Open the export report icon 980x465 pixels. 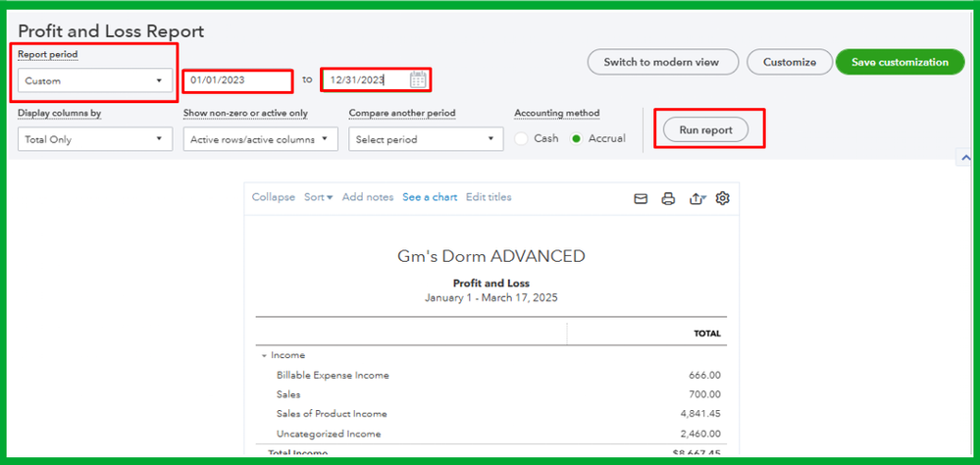point(696,199)
